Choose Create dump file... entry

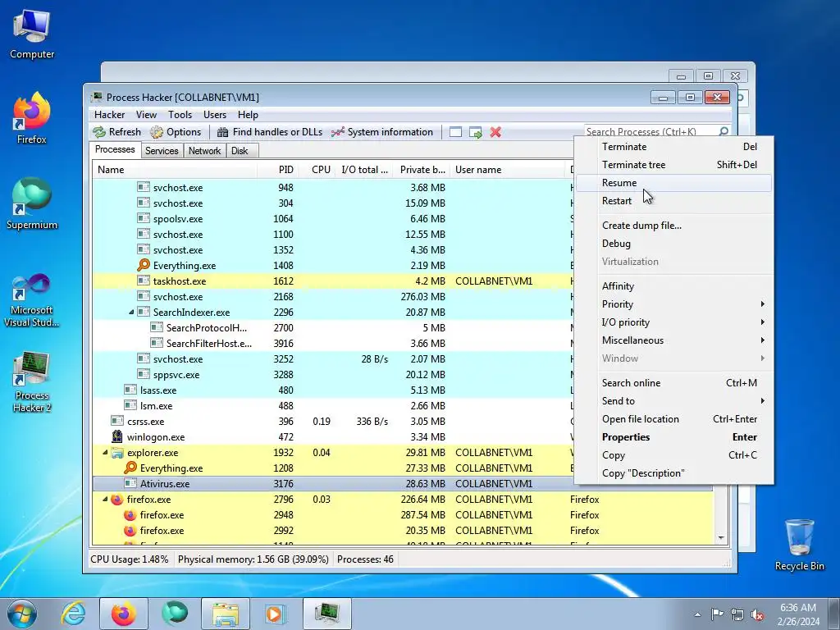point(674,226)
